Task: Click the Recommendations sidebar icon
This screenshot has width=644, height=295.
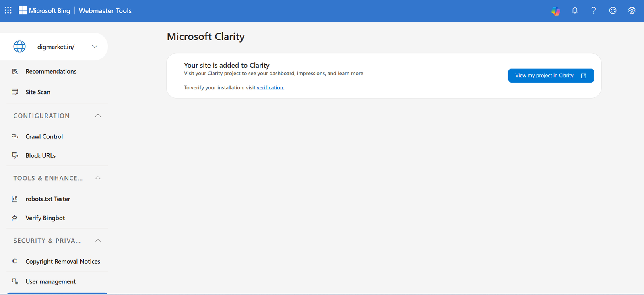Action: tap(15, 72)
